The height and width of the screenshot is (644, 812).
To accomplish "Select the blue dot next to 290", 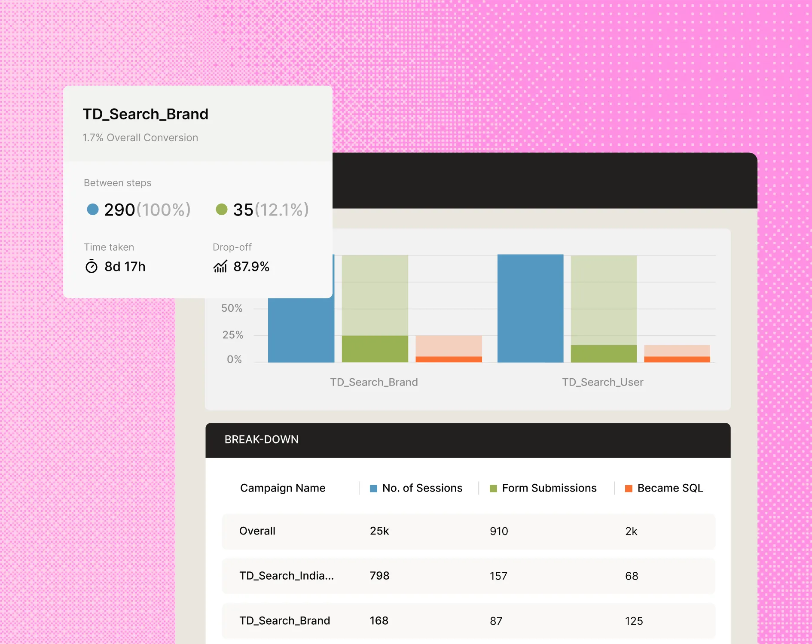I will pyautogui.click(x=92, y=210).
